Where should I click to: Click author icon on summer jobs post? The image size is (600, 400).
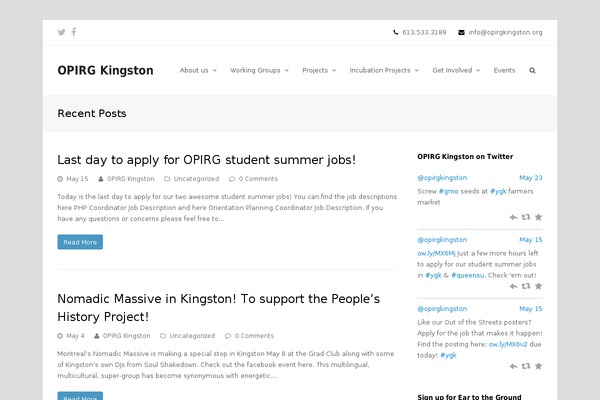coord(101,179)
